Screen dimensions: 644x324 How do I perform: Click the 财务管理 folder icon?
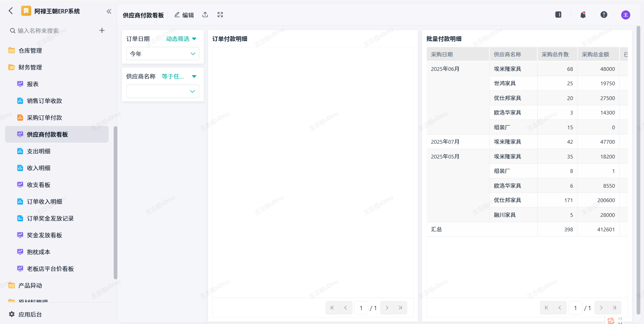(12, 67)
